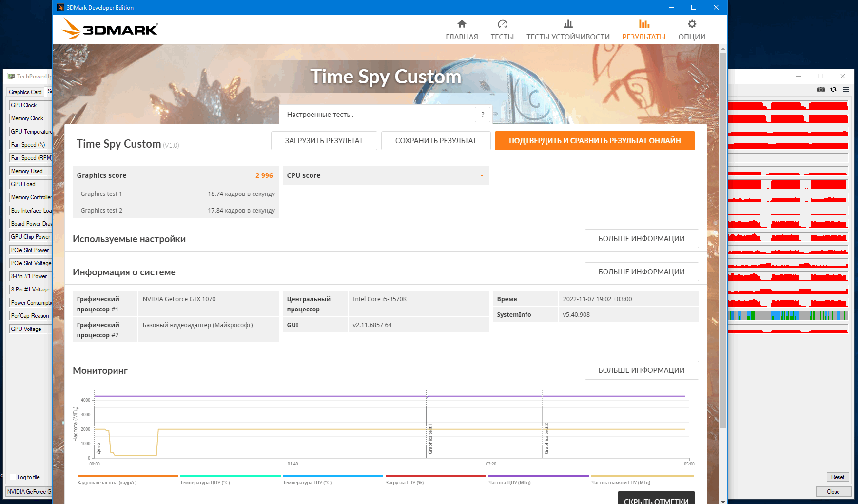858x504 pixels.
Task: Select the РЕЗУЛЬТАТЫ bar chart icon
Action: point(644,24)
